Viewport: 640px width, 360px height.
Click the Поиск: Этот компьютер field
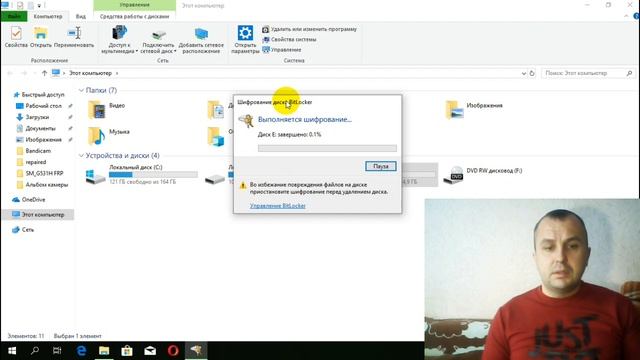[x=589, y=73]
